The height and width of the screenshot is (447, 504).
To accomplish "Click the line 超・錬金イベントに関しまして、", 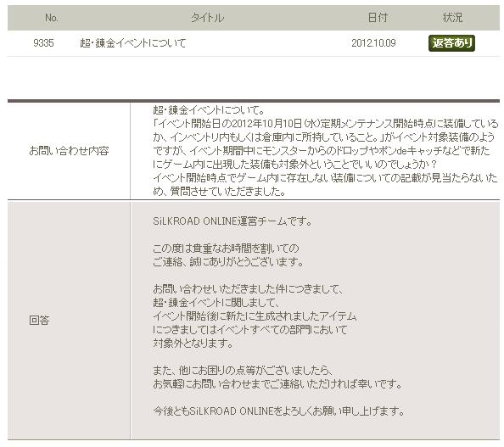I will (216, 303).
